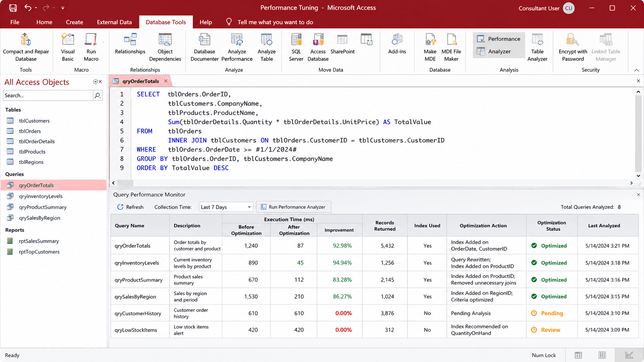Select Analyzer in the Analysis group
This screenshot has height=362, width=644.
(x=494, y=52)
